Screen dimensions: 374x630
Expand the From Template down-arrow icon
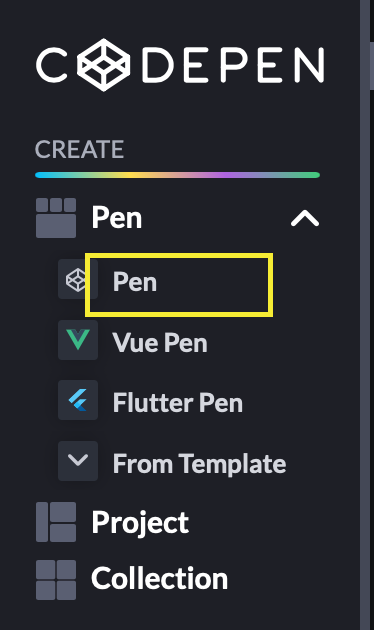tap(78, 461)
